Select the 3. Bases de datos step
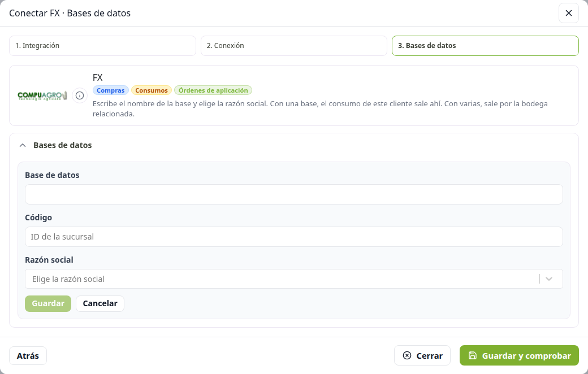588x374 pixels. tap(485, 46)
